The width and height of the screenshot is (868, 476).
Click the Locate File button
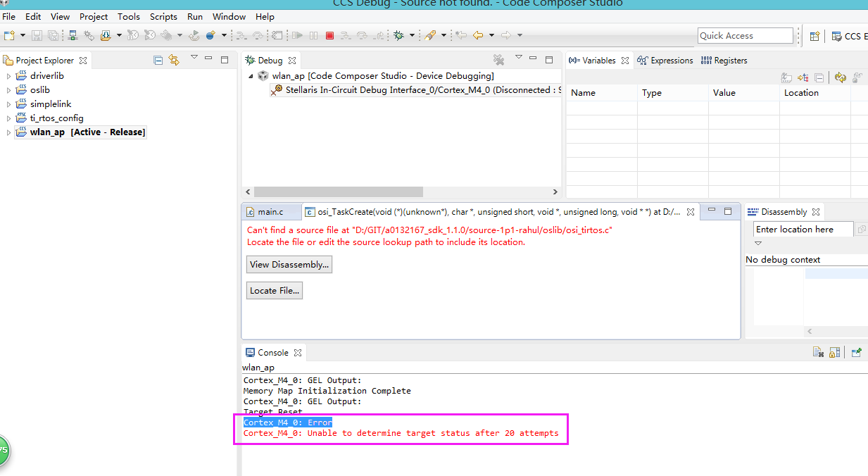(x=275, y=290)
